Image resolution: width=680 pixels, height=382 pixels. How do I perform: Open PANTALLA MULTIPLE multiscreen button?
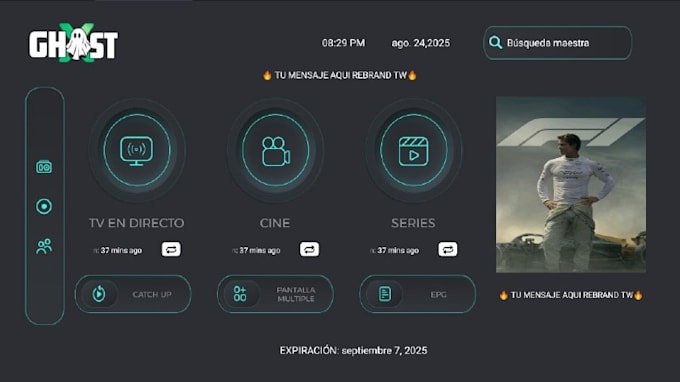click(275, 294)
